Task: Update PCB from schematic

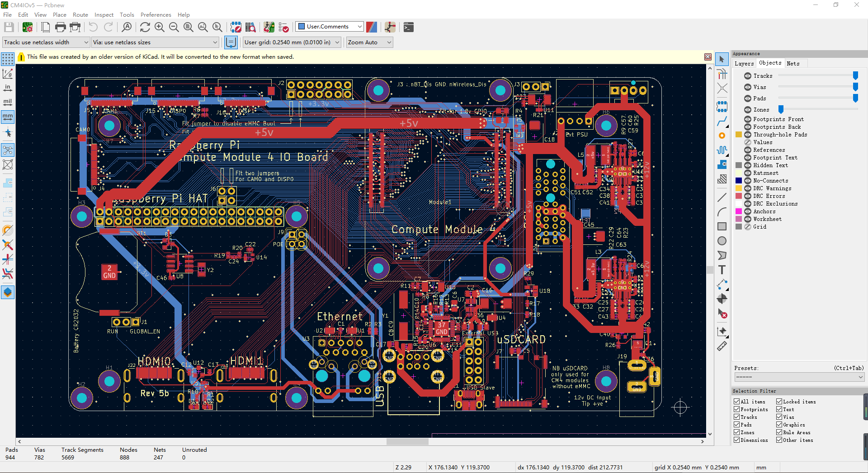Action: tap(269, 27)
